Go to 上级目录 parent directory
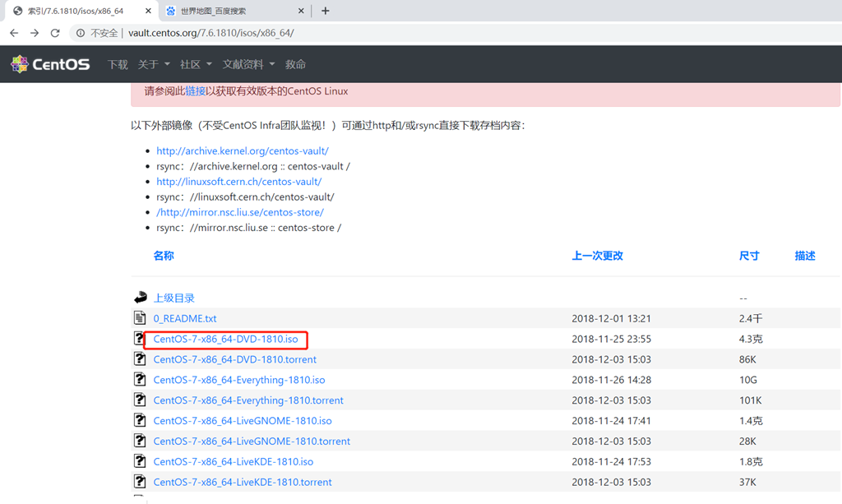 pos(174,298)
